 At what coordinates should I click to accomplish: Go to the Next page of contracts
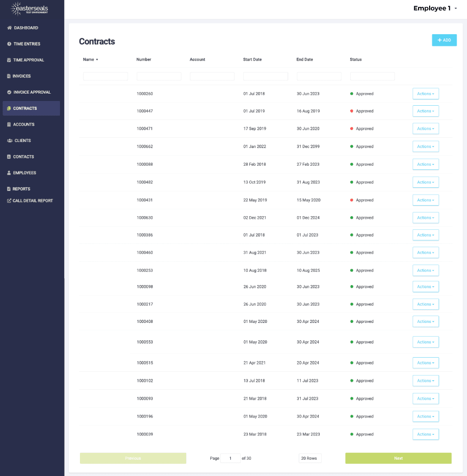(398, 458)
